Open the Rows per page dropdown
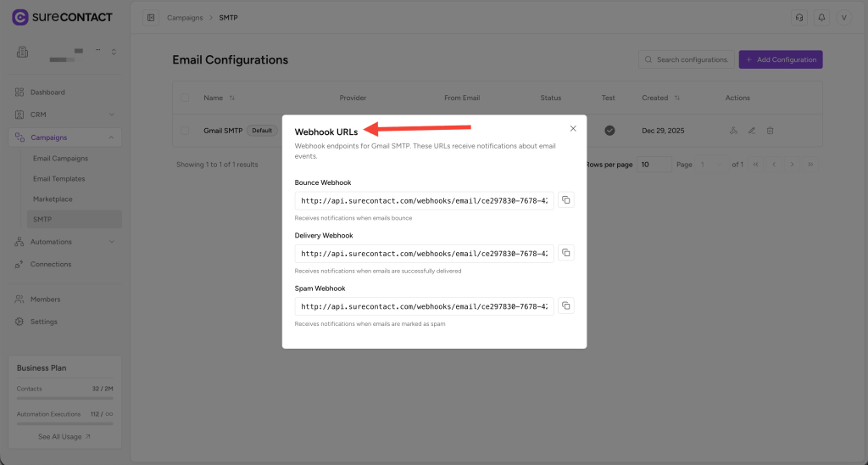868x465 pixels. pos(654,165)
